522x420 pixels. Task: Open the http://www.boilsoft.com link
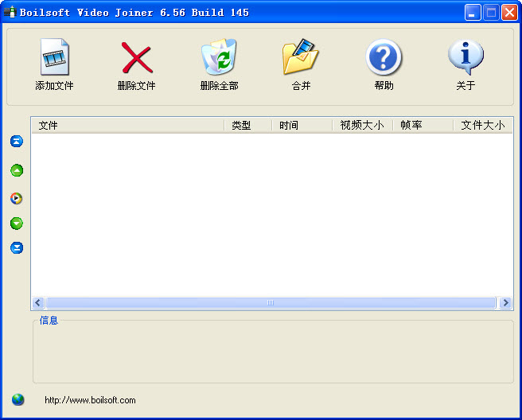click(x=90, y=400)
